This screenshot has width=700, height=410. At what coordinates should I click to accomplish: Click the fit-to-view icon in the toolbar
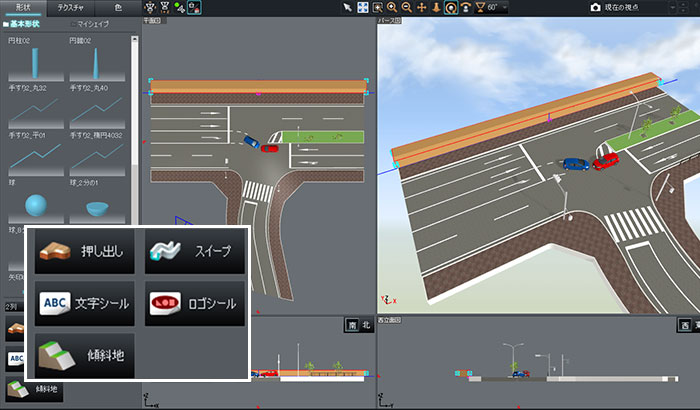363,7
